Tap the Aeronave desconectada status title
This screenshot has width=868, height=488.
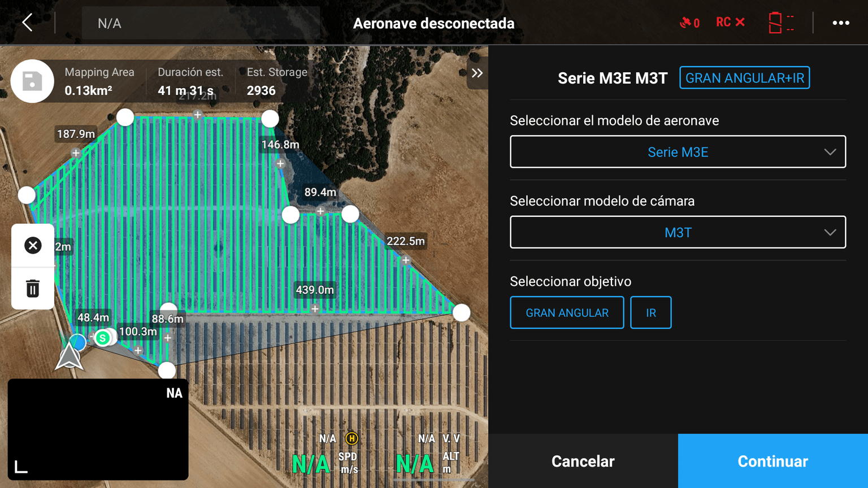click(x=433, y=23)
